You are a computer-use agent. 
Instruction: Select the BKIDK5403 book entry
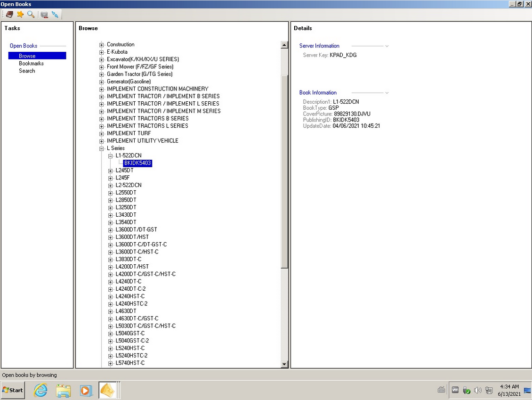pos(137,163)
